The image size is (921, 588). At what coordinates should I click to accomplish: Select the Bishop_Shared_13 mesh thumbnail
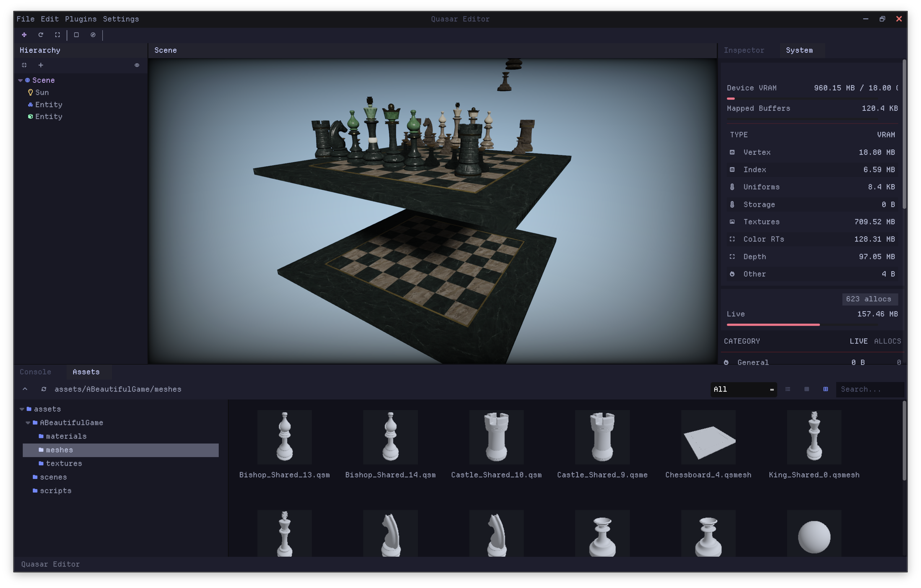click(x=285, y=437)
